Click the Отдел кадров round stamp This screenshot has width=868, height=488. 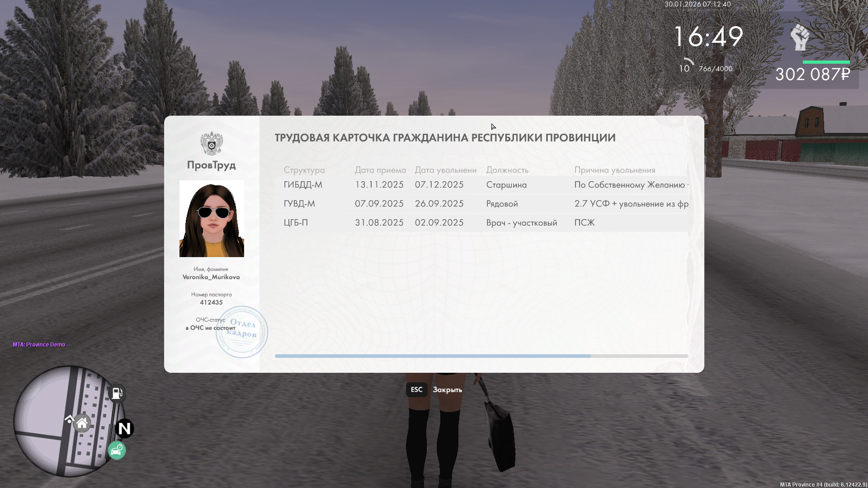[242, 332]
